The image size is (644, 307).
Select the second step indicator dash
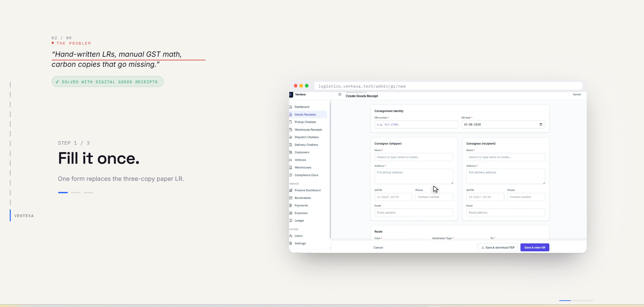[76, 193]
